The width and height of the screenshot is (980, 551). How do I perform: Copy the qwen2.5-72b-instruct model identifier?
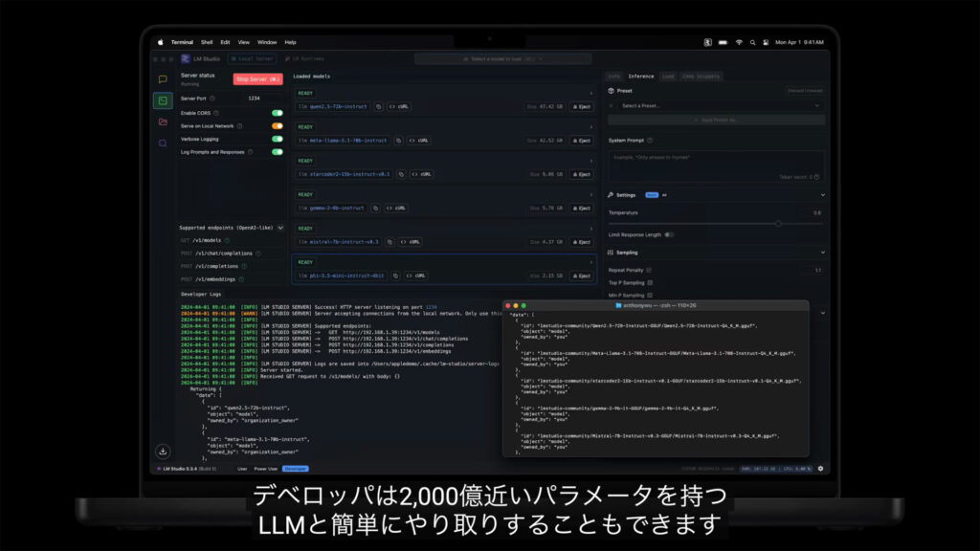tap(378, 107)
